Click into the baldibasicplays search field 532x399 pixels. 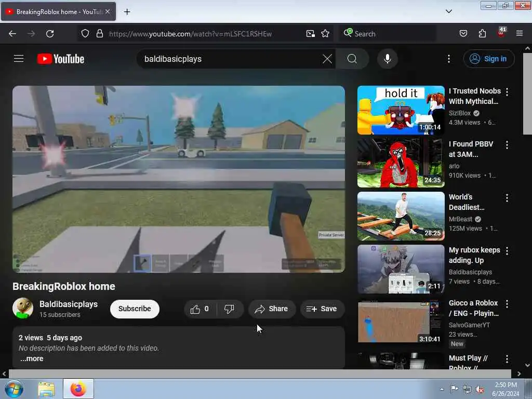[x=231, y=59]
